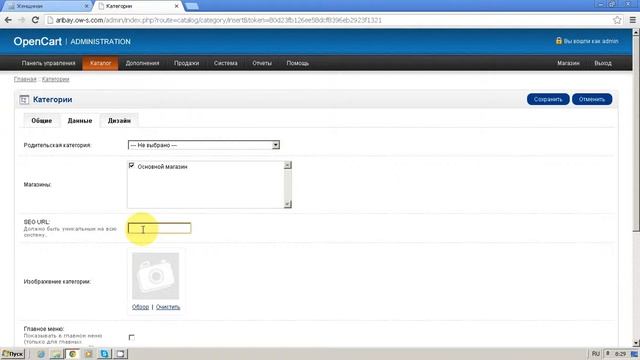
Task: Click the first blue taskbar quick-launch icon
Action: [41, 354]
